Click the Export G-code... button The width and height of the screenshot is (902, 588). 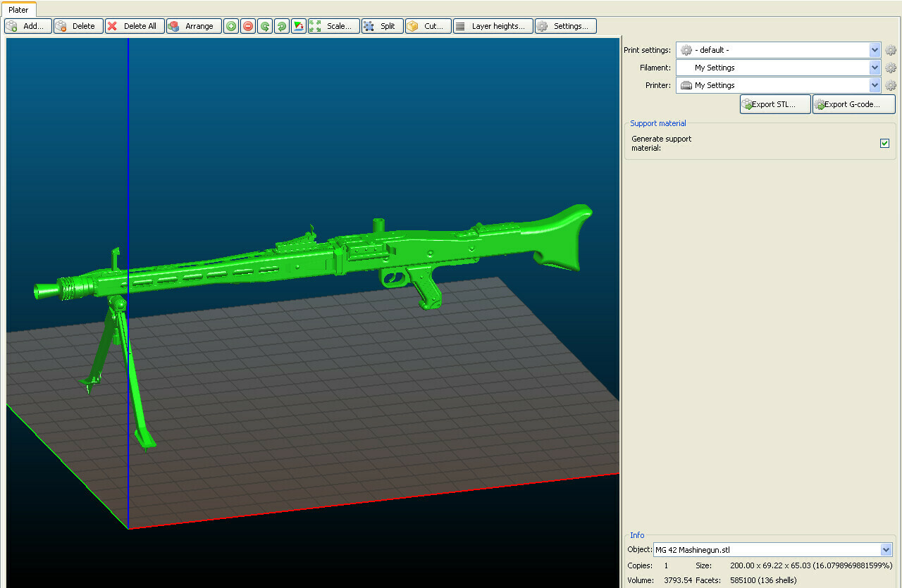[x=853, y=104]
